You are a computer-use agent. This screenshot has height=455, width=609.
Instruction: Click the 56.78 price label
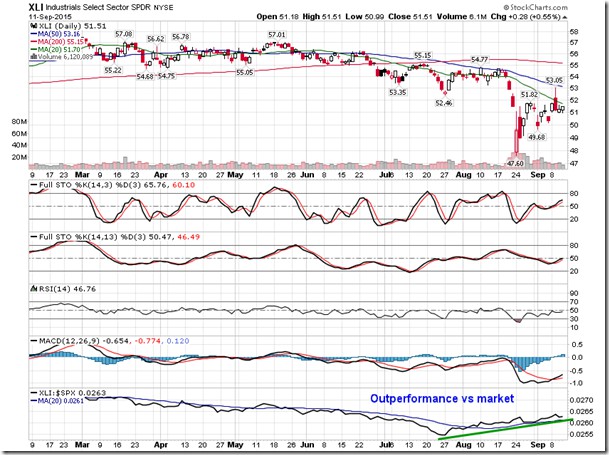coord(181,37)
